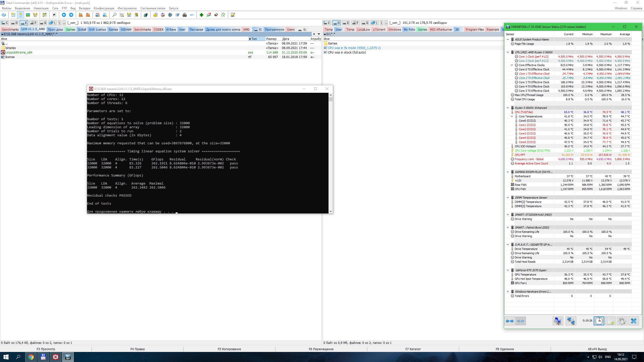Collapse the Core Temperatures tree node

point(512,116)
